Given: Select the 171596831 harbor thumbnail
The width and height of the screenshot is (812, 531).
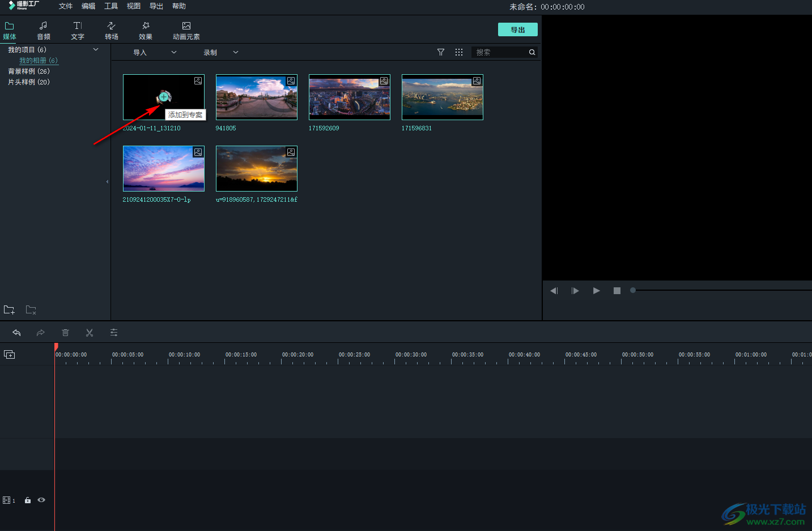Looking at the screenshot, I should (443, 97).
